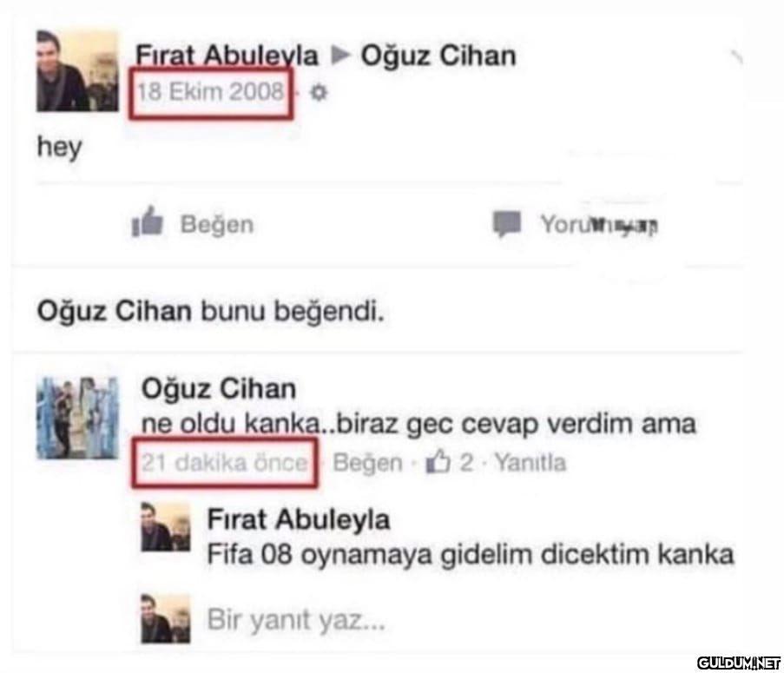Click Fırat Abuleyla's avatar beside the reply
Image resolution: width=784 pixels, height=673 pixels.
(x=166, y=527)
